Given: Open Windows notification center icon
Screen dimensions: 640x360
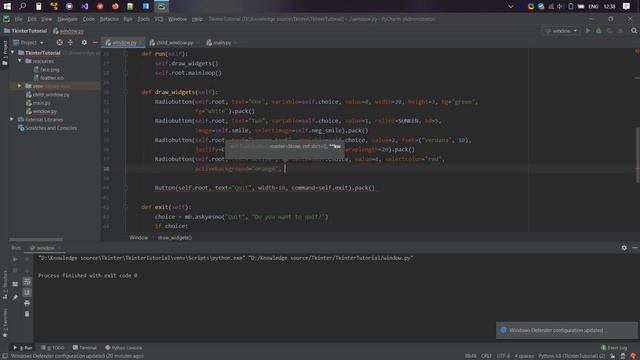Looking at the screenshot, I should 627,6.
